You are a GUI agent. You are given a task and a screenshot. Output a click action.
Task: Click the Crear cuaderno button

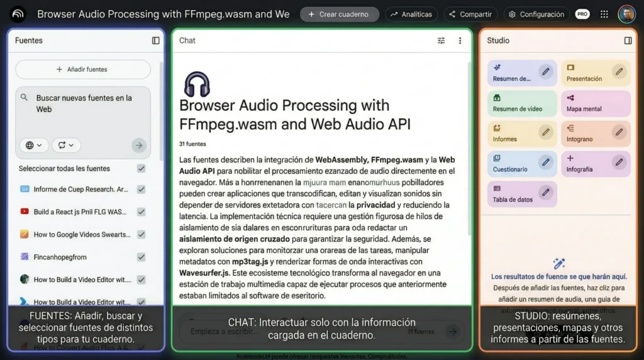click(339, 14)
